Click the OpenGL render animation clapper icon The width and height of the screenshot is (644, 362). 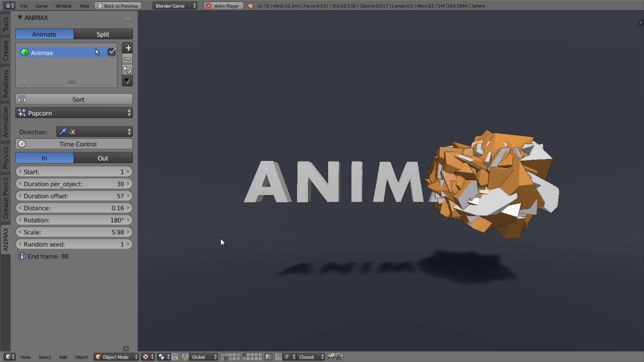(339, 357)
